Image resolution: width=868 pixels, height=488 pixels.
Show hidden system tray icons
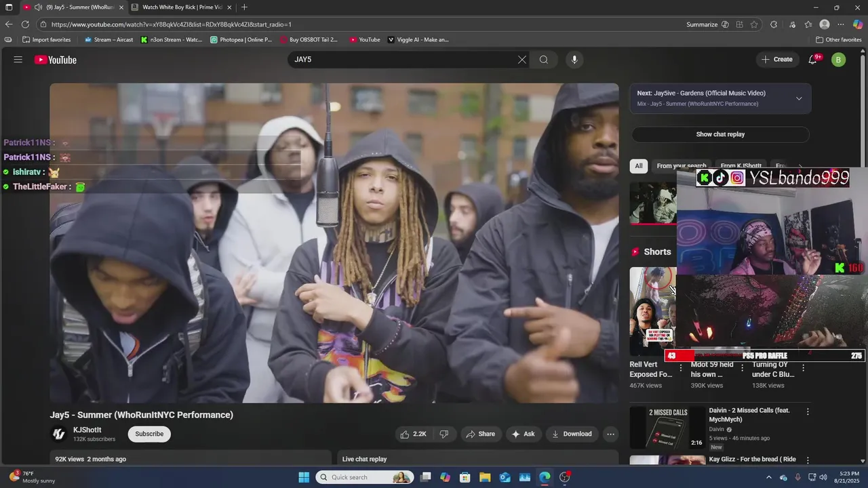click(x=769, y=477)
